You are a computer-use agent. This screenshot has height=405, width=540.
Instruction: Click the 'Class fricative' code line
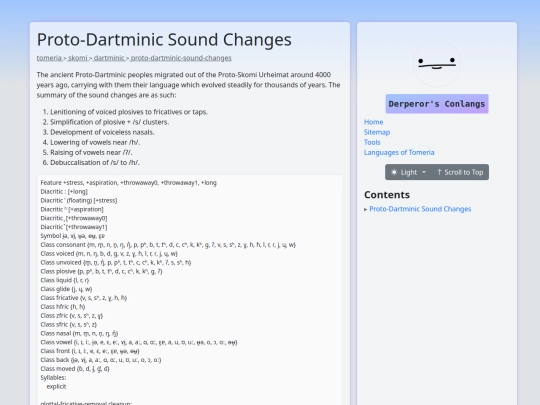click(x=84, y=298)
